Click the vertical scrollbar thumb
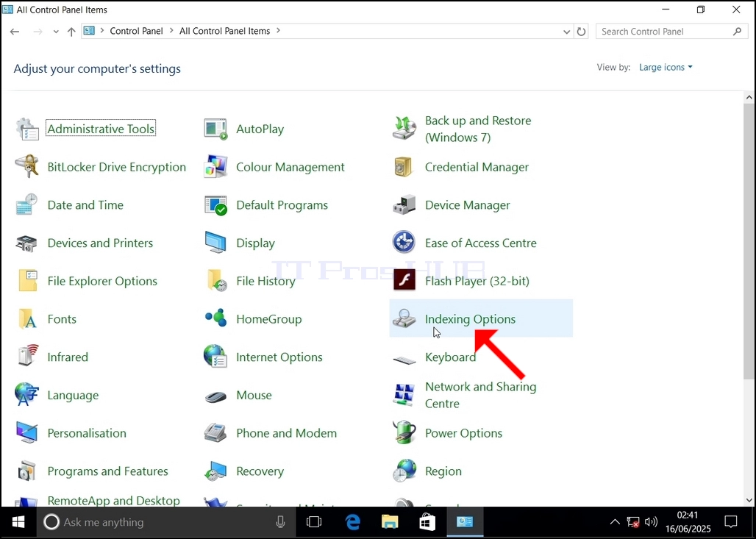The width and height of the screenshot is (756, 539). 749,241
